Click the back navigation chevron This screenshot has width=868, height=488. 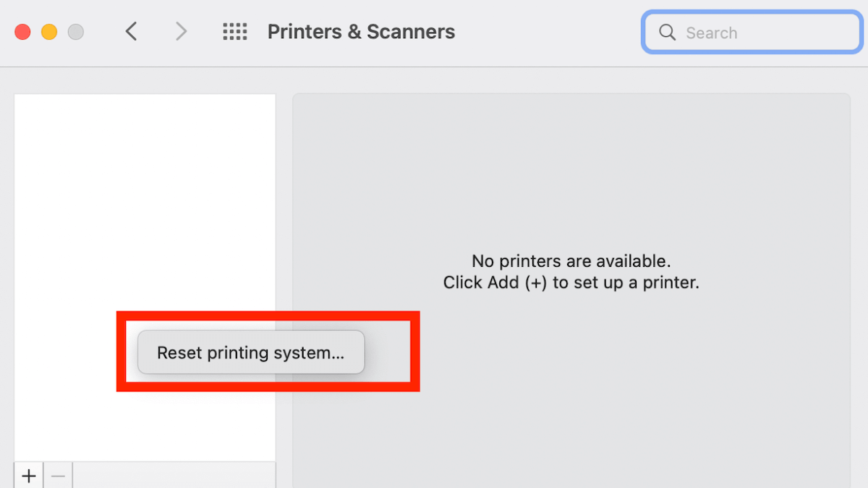coord(131,31)
